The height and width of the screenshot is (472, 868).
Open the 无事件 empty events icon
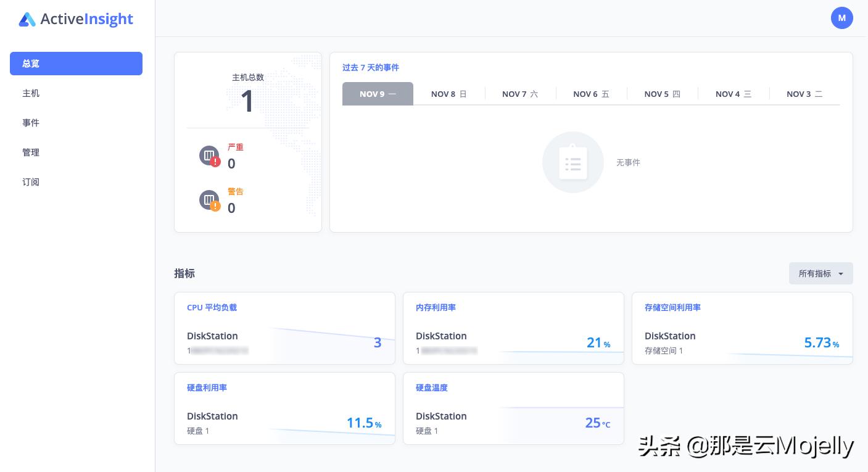tap(572, 162)
